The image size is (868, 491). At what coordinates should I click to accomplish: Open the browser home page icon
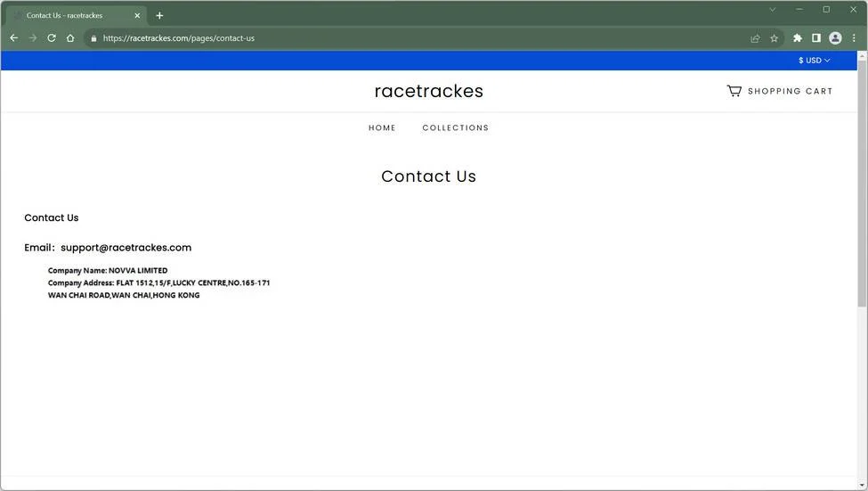click(70, 38)
